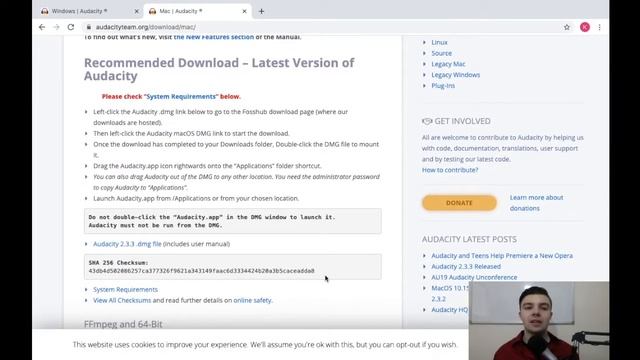Go to the Linux download page
640x360 pixels.
[439, 42]
